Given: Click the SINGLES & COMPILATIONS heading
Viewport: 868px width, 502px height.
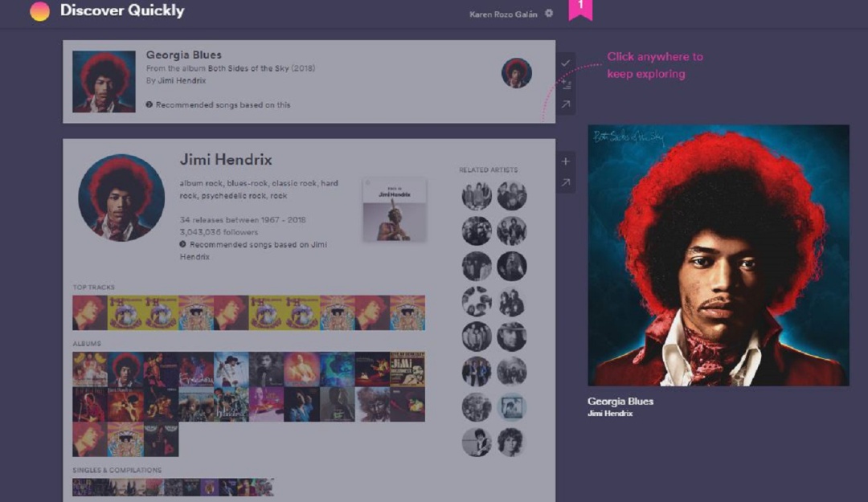Looking at the screenshot, I should (x=117, y=470).
